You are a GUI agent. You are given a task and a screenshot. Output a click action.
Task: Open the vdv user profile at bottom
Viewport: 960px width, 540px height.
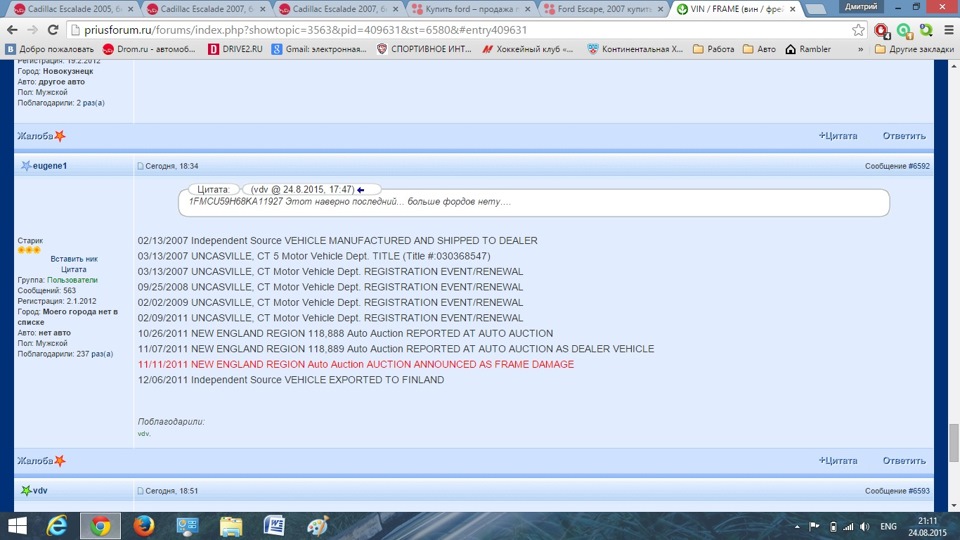point(40,490)
